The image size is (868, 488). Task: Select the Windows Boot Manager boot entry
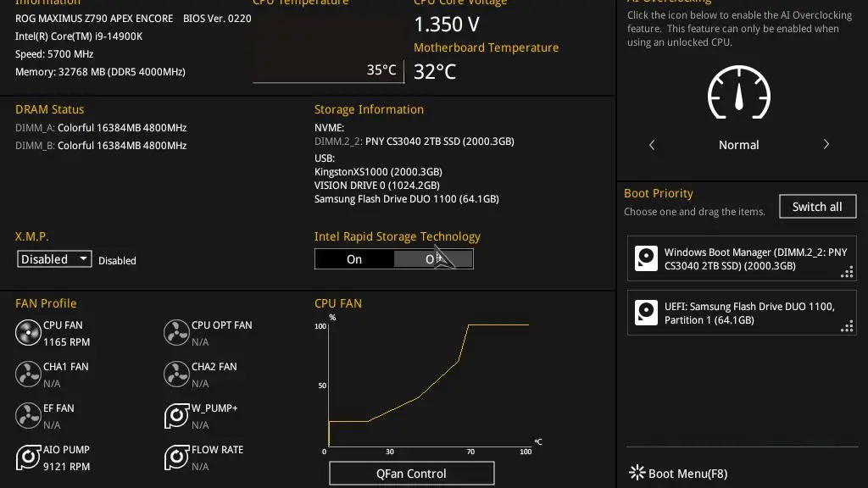(x=742, y=258)
